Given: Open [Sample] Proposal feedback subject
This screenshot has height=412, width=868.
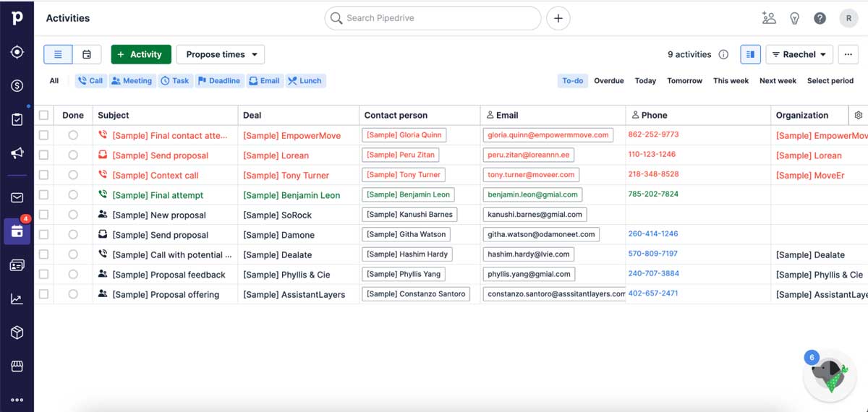Looking at the screenshot, I should 169,275.
